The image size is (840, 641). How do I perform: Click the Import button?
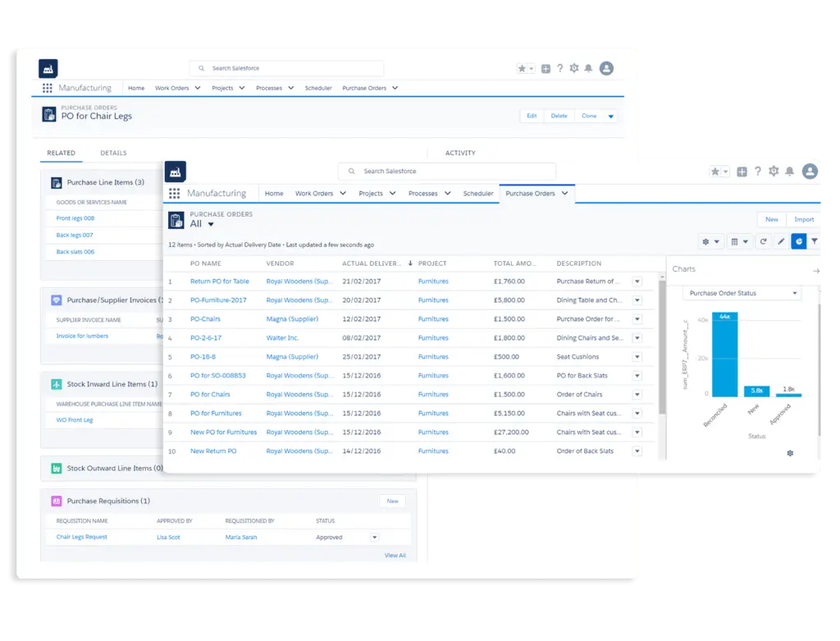click(804, 220)
